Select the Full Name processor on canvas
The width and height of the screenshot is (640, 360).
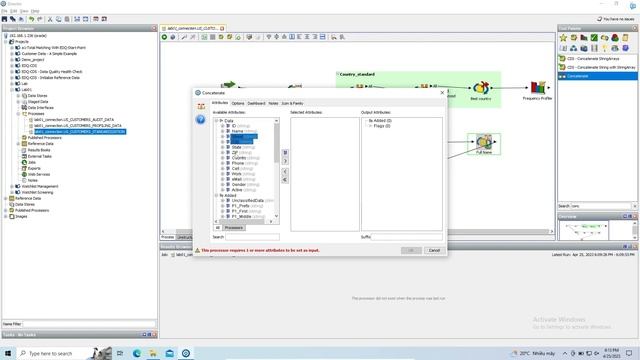pyautogui.click(x=484, y=144)
